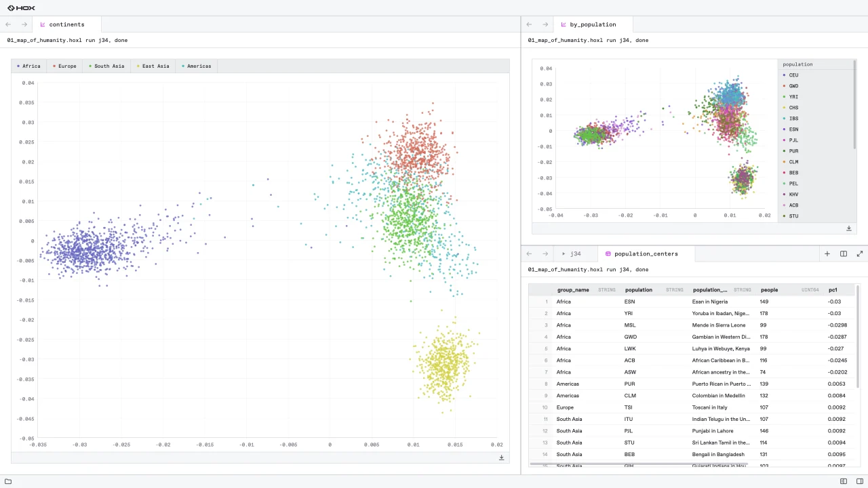
Task: Open the folder icon in status bar
Action: pyautogui.click(x=8, y=481)
